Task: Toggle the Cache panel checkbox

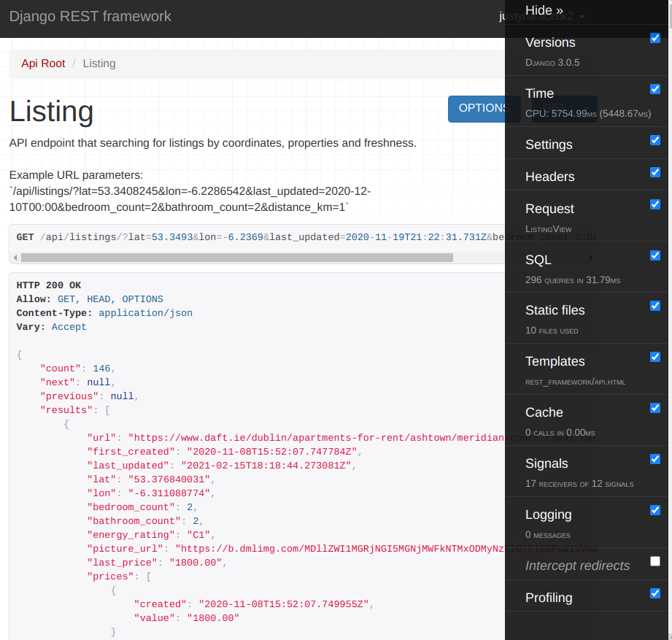Action: 655,408
